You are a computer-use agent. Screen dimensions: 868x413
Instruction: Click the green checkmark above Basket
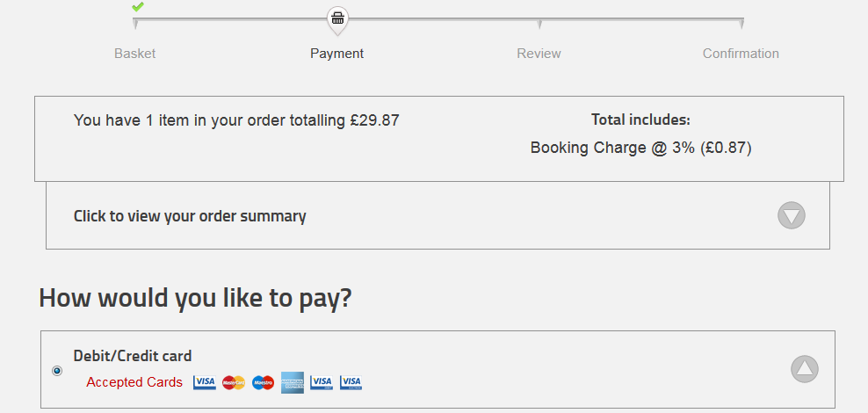[137, 7]
